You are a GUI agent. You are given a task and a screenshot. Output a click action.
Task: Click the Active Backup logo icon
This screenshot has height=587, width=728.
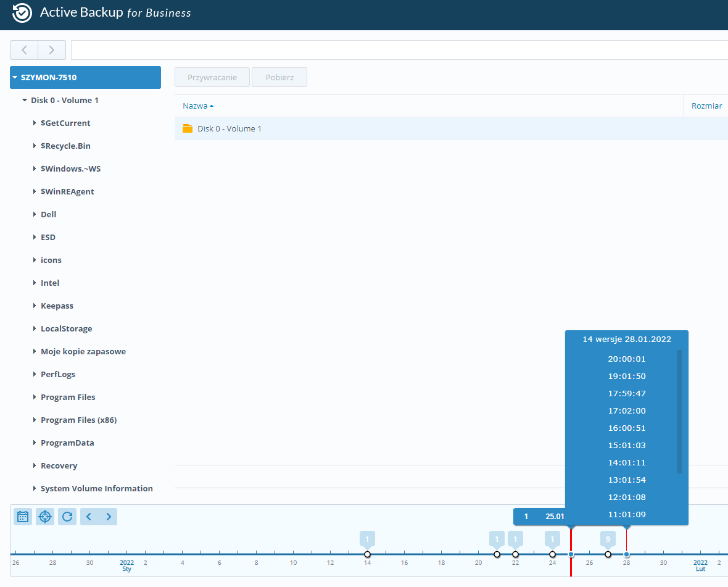click(x=22, y=13)
